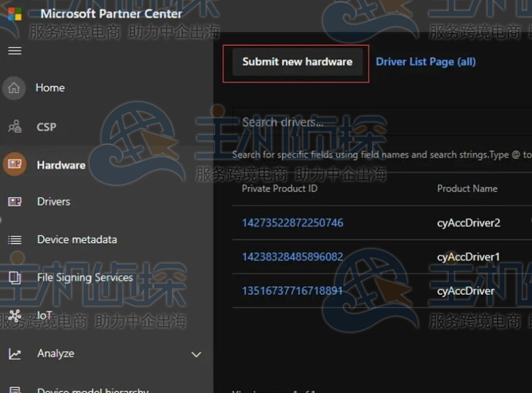This screenshot has width=532, height=393.
Task: Click the orange Hardware icon
Action: pyautogui.click(x=14, y=164)
